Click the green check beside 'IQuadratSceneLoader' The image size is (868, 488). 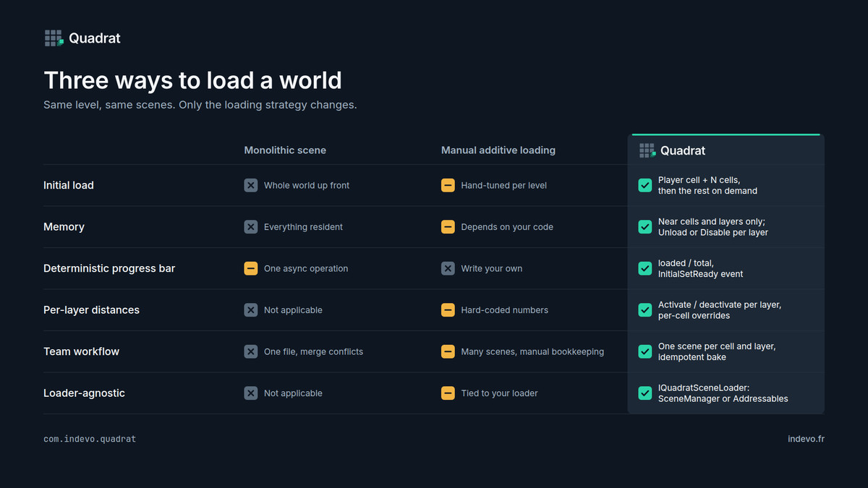[645, 393]
